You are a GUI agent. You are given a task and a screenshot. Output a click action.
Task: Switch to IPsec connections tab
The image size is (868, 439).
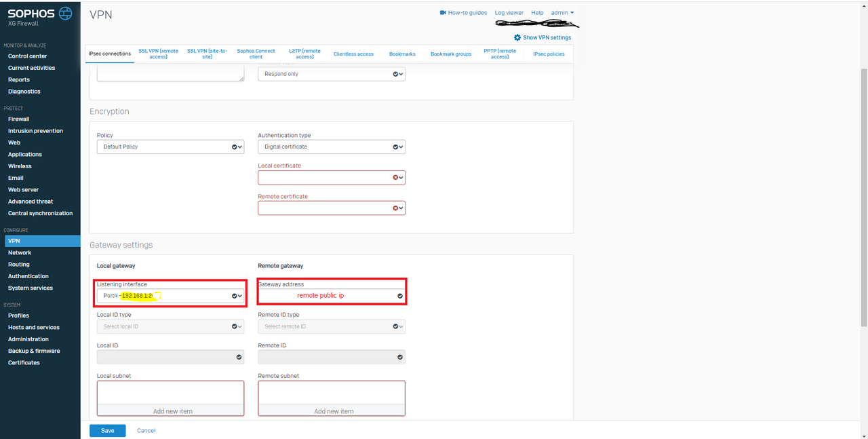pos(110,54)
